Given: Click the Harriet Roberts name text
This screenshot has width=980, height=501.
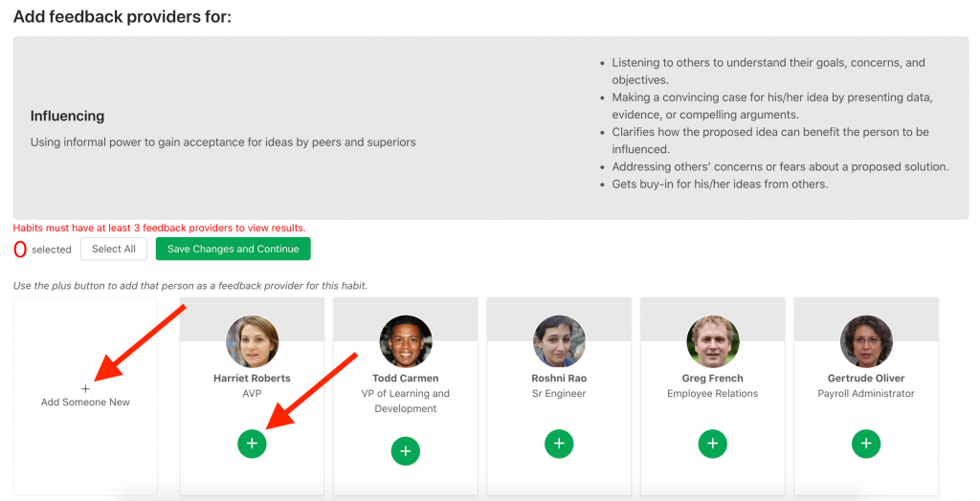Looking at the screenshot, I should coord(253,379).
